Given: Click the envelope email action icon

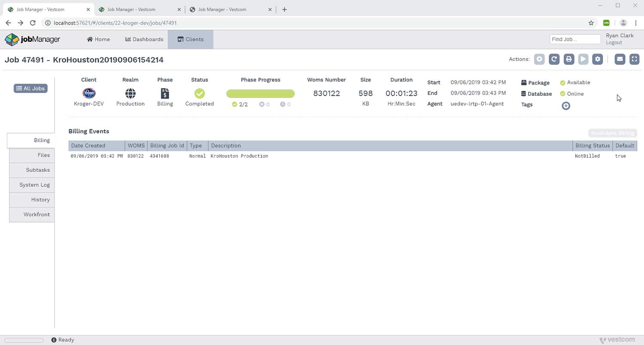Looking at the screenshot, I should pyautogui.click(x=620, y=59).
